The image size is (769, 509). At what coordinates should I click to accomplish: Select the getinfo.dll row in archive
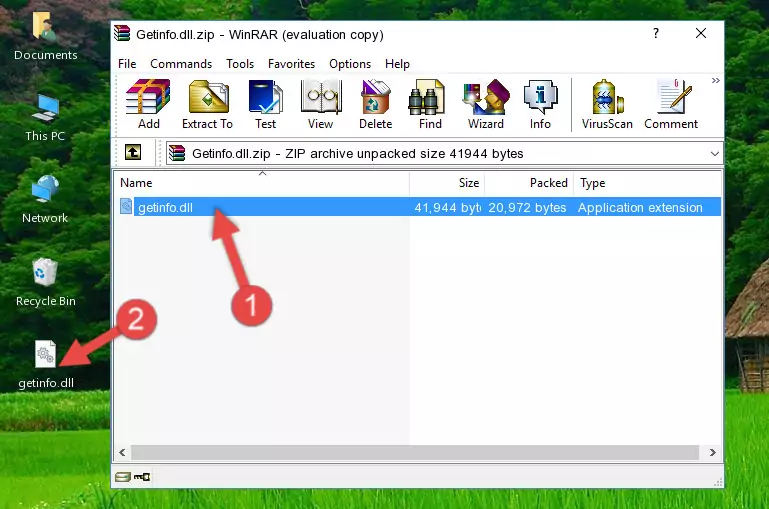click(418, 207)
